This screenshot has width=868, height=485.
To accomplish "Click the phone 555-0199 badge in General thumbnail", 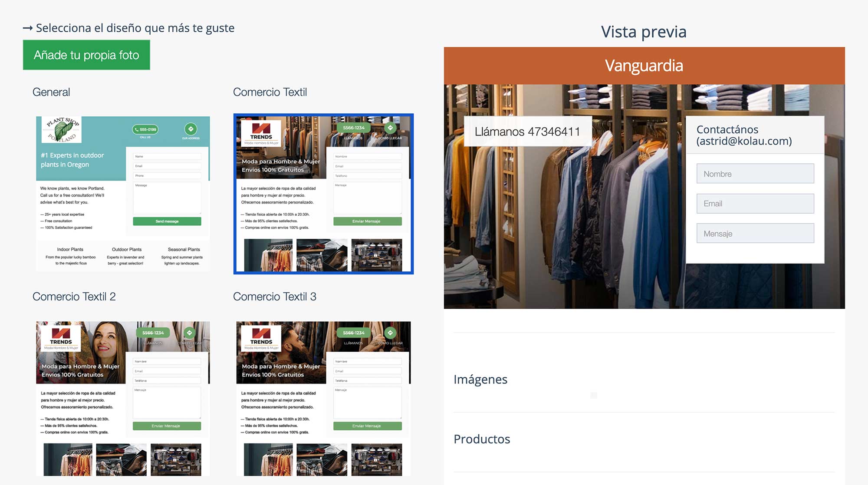I will point(145,129).
